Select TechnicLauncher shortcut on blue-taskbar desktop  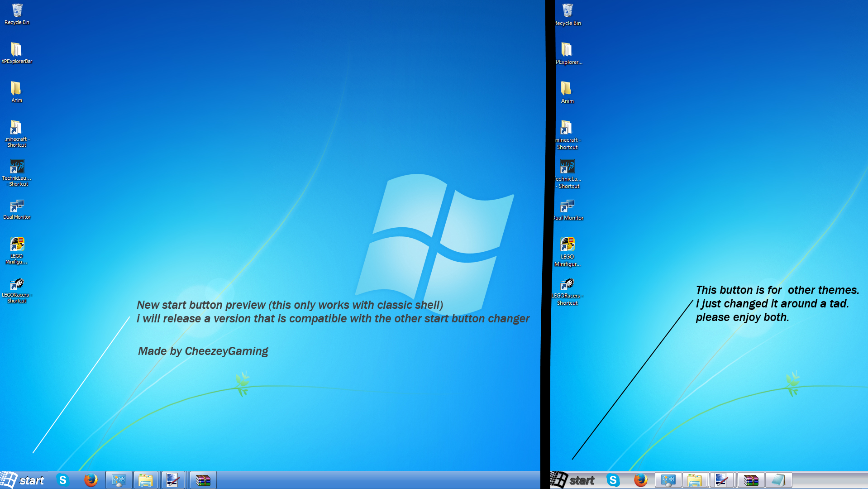(x=17, y=173)
